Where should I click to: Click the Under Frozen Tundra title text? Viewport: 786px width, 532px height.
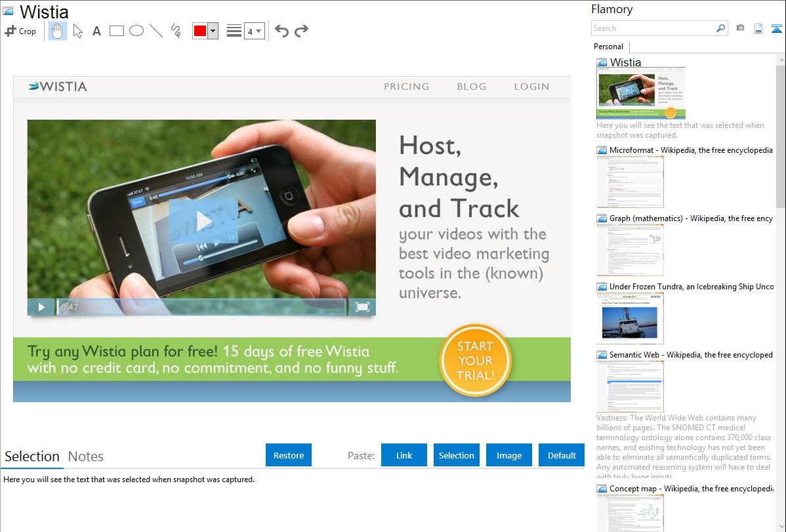[692, 286]
